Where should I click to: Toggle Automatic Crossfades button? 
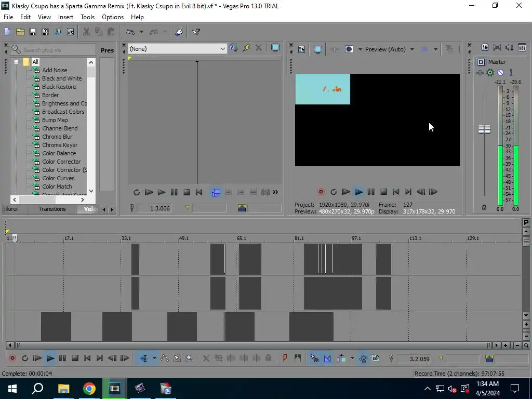327,358
